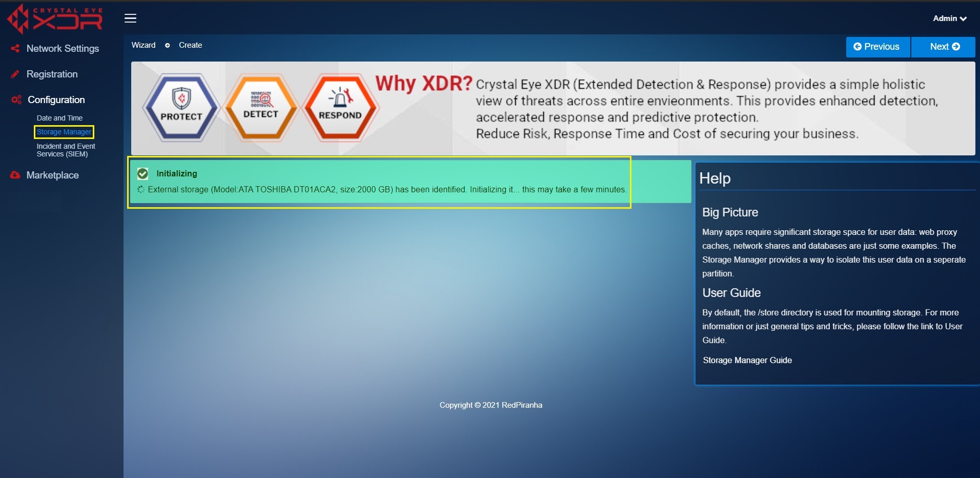Screen dimensions: 980x478
Task: Click the Help panel heading
Action: [x=715, y=178]
